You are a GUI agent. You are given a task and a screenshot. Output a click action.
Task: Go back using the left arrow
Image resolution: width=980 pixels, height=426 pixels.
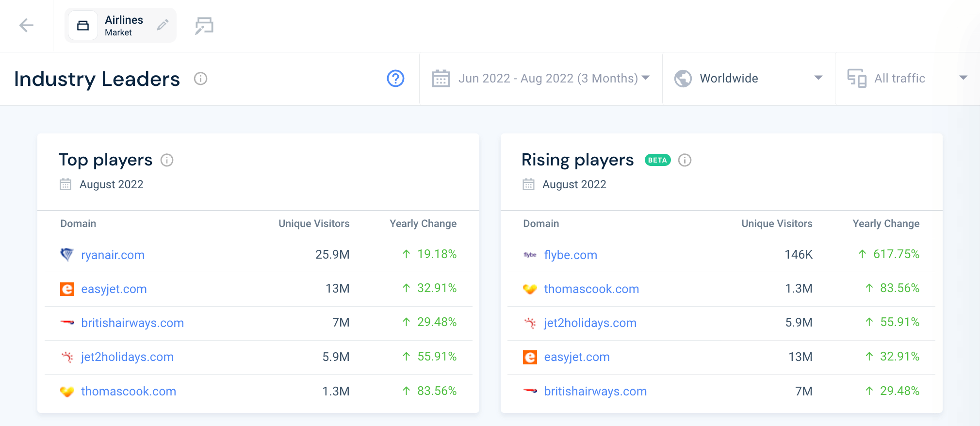[x=26, y=25]
